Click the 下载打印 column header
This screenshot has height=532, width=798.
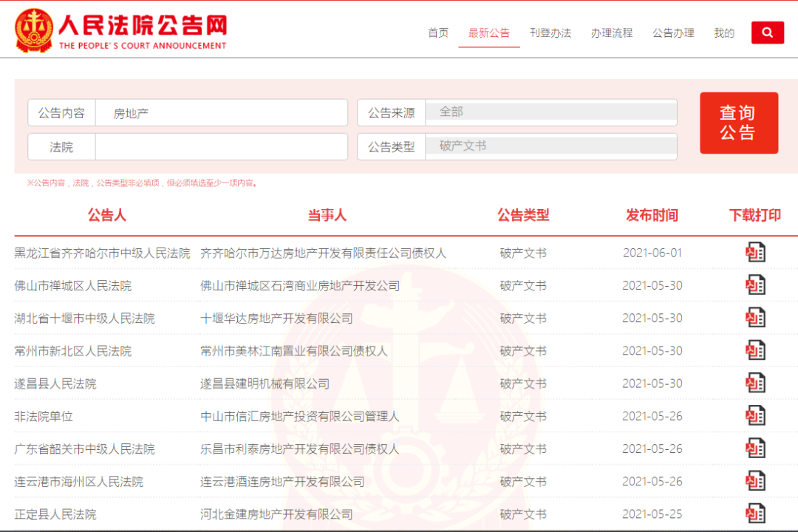click(x=755, y=215)
